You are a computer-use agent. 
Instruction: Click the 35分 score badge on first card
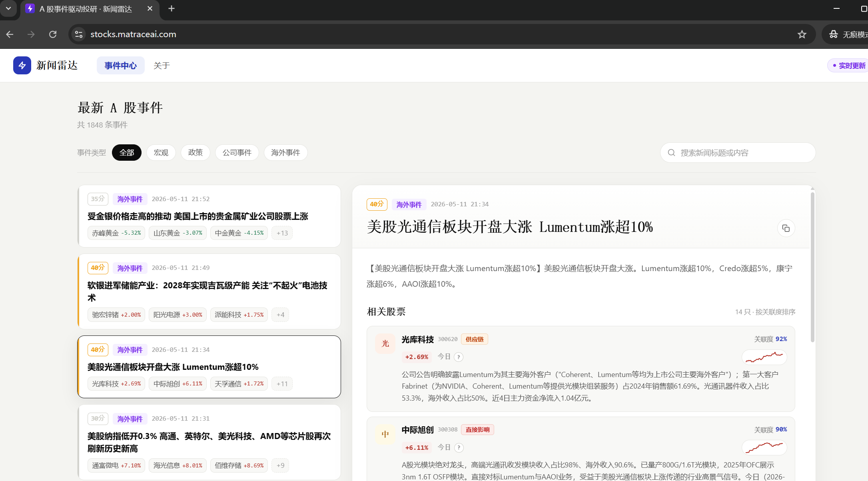point(98,199)
